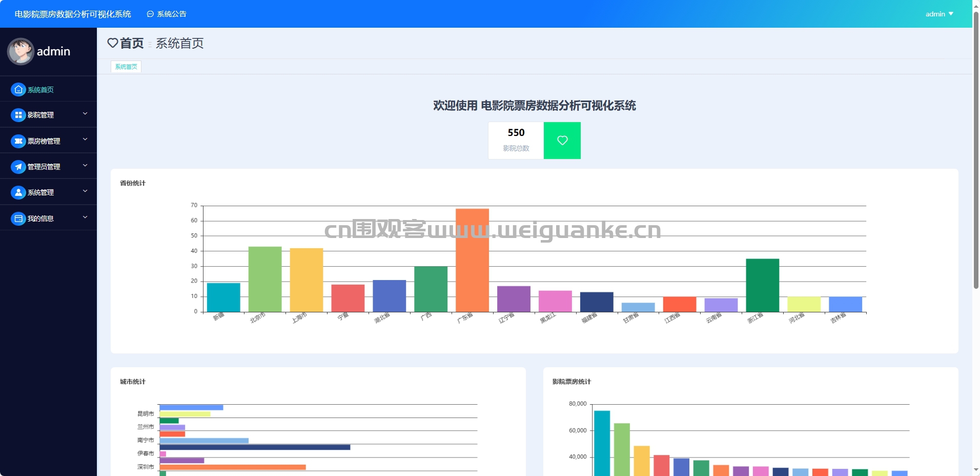The image size is (980, 476).
Task: Select the 系统首页 page tab
Action: 126,67
